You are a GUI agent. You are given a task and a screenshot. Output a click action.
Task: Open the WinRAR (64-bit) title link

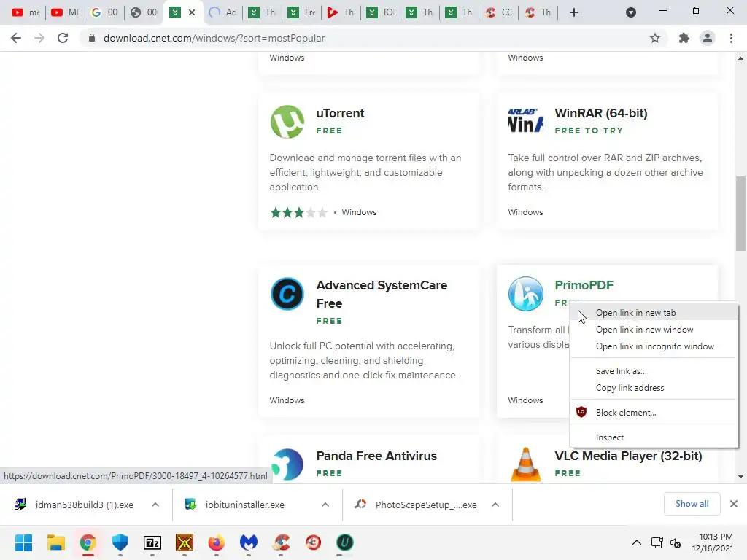[x=601, y=113]
